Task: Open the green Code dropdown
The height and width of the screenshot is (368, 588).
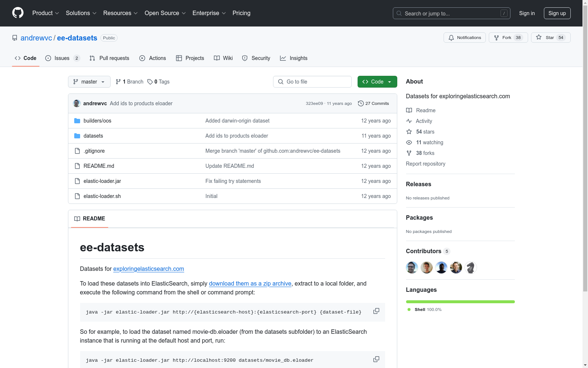Action: tap(377, 82)
